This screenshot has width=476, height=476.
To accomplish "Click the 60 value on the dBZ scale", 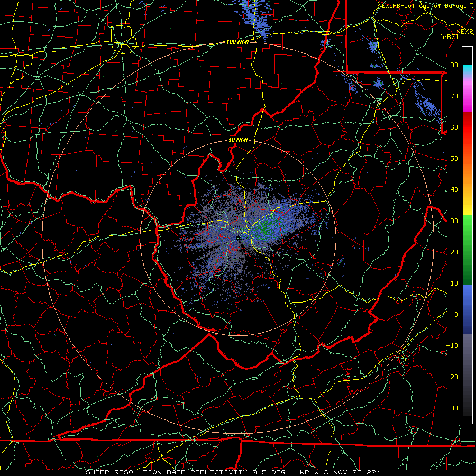I will point(454,127).
